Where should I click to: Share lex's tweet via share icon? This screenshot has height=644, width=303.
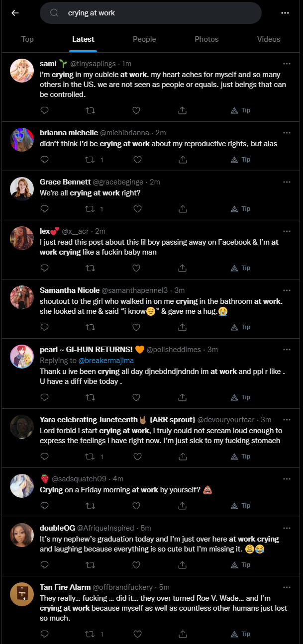pyautogui.click(x=183, y=268)
